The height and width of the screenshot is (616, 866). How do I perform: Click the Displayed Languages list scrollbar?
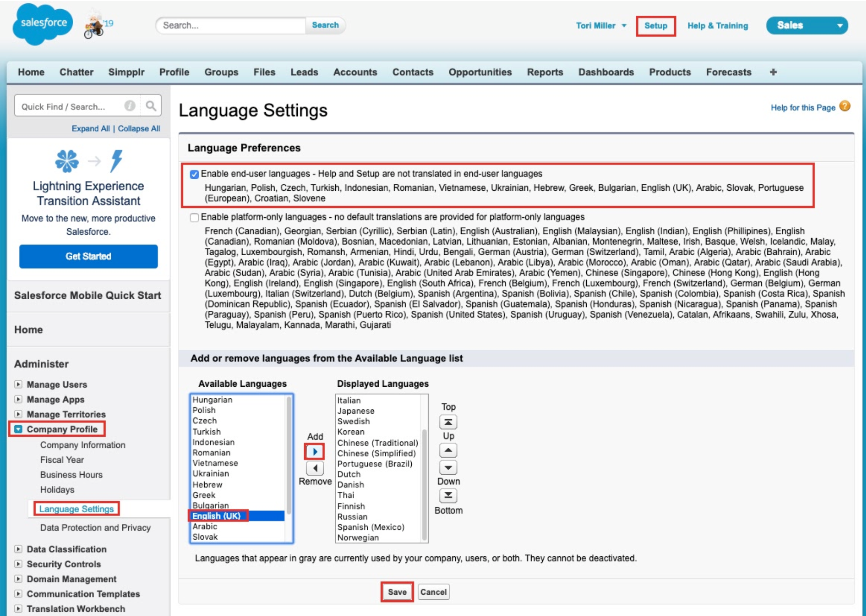424,484
